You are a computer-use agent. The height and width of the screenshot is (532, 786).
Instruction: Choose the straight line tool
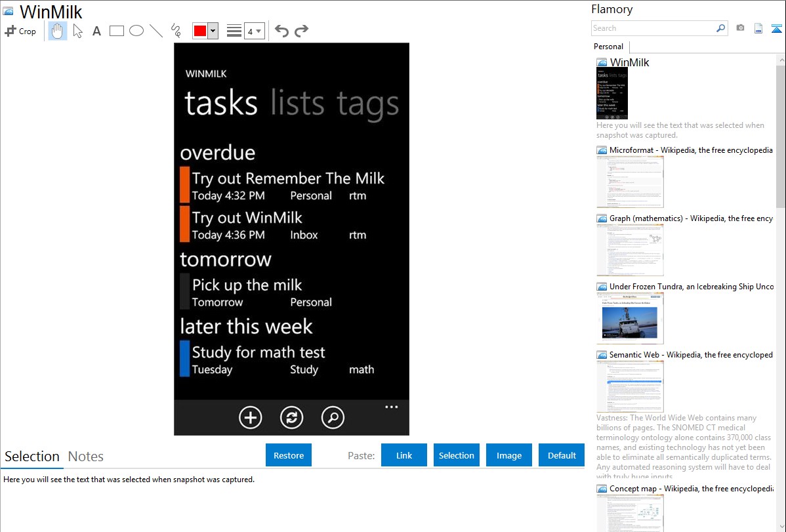[156, 31]
